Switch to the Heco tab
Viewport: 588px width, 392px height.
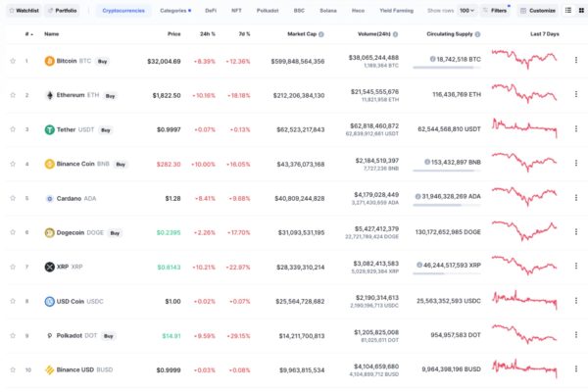tap(358, 11)
